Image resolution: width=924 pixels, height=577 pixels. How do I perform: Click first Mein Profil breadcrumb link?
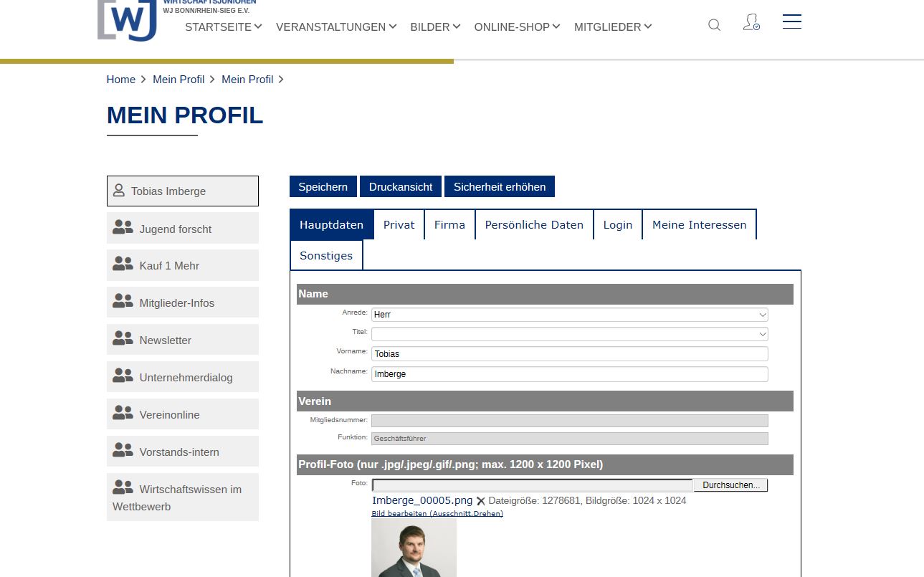(178, 80)
